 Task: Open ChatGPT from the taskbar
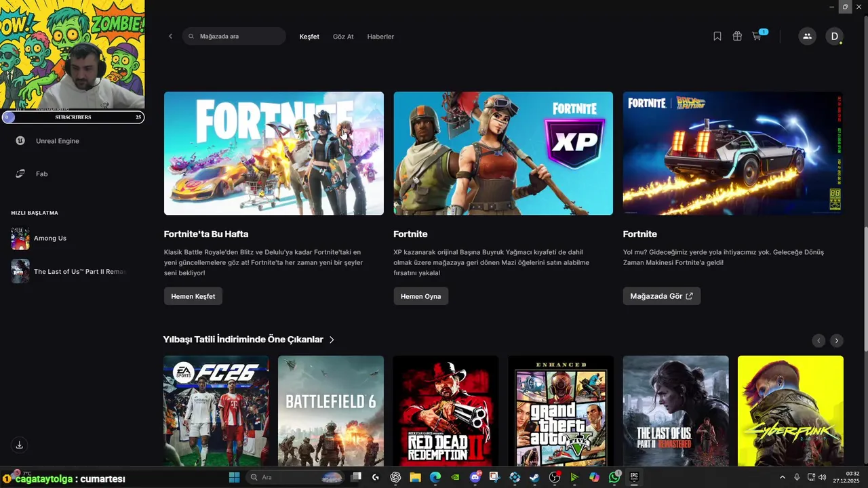[x=395, y=477]
